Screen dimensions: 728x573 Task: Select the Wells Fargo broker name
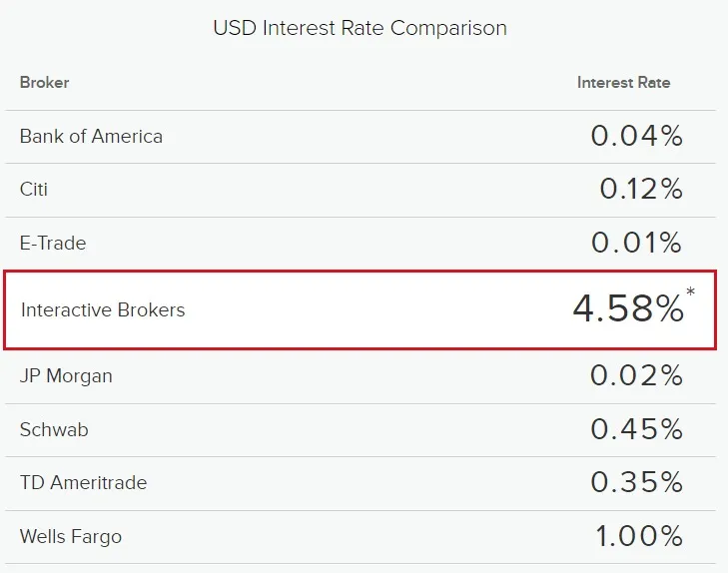71,537
